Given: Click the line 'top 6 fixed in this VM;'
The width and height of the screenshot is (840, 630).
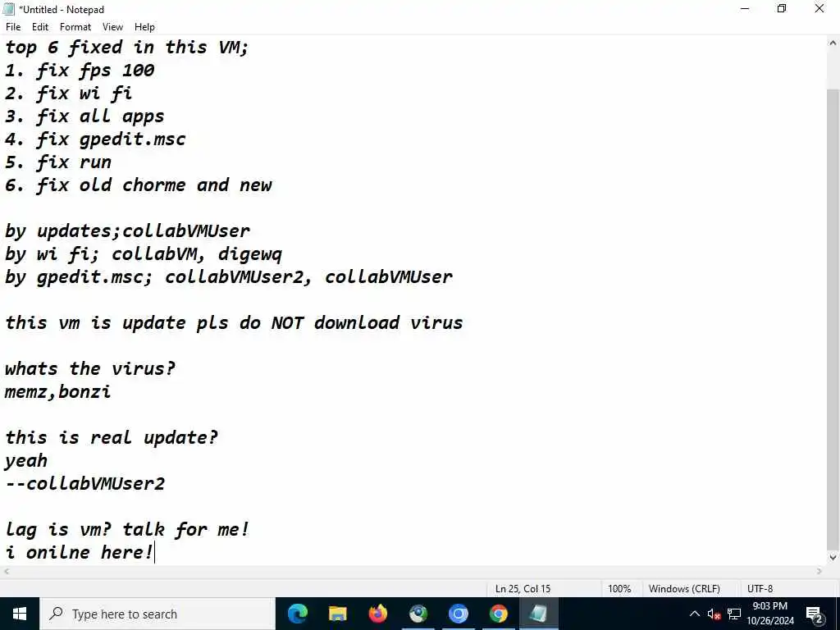Looking at the screenshot, I should (x=127, y=47).
